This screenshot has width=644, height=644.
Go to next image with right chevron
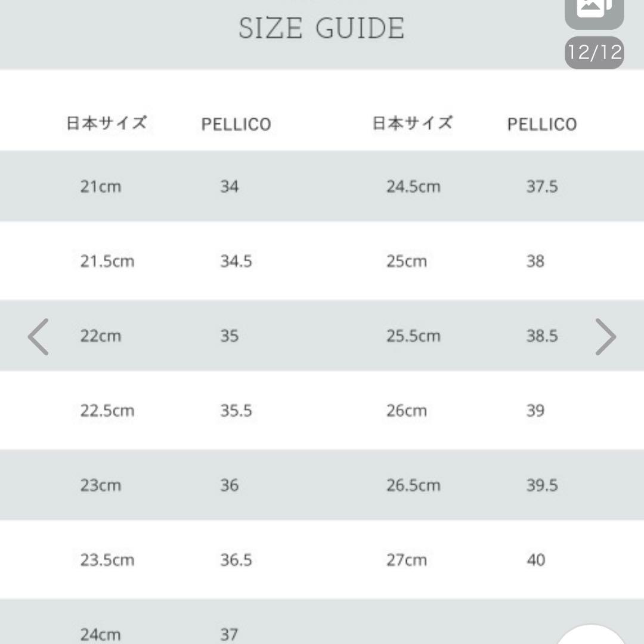pyautogui.click(x=605, y=337)
